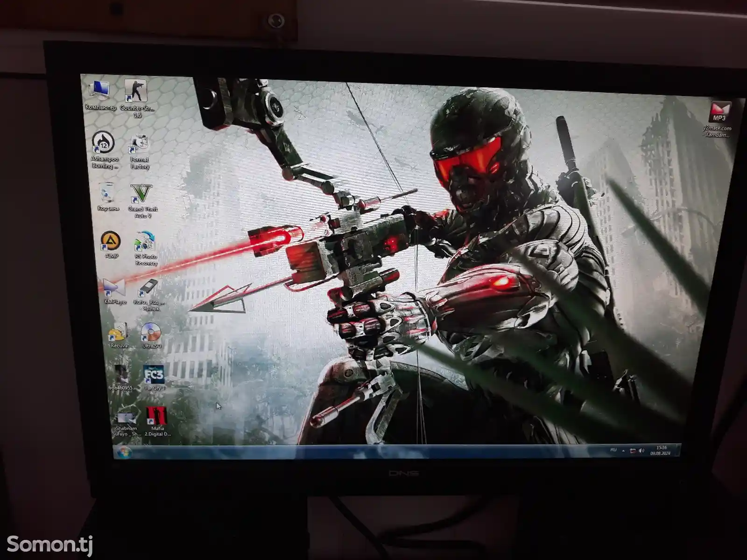747x560 pixels.
Task: Switch the RU input language indicator
Action: [613, 450]
